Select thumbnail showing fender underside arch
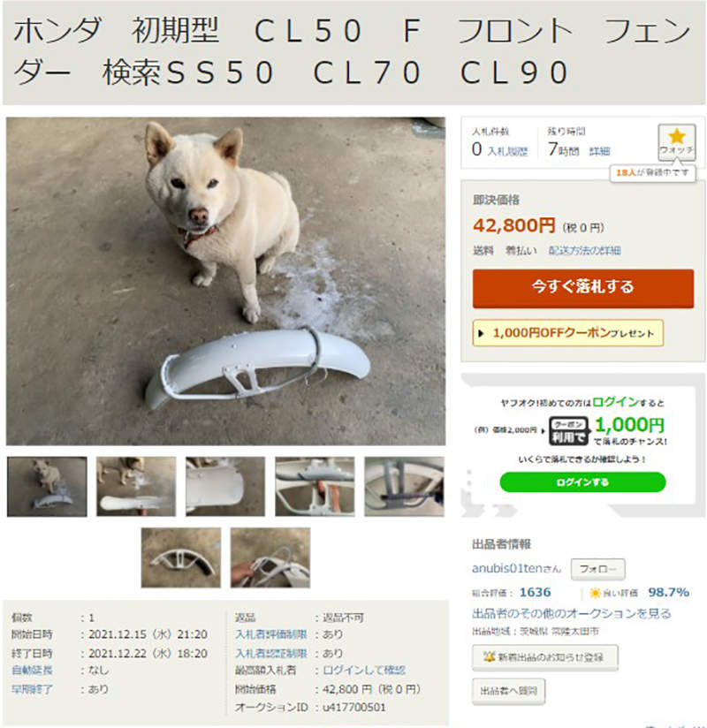 pos(181,557)
